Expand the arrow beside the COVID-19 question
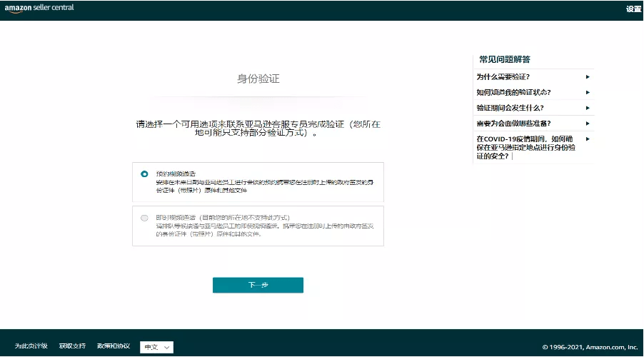The width and height of the screenshot is (644, 357). (x=588, y=139)
